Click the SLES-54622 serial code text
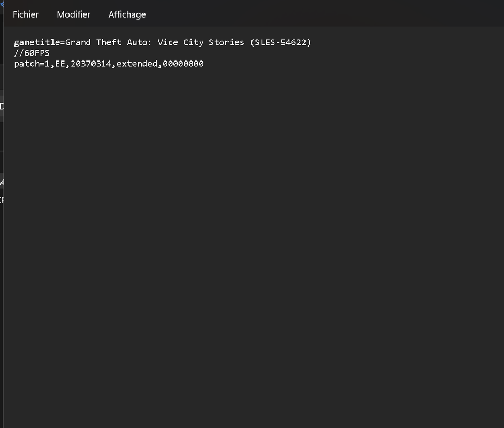Screen dimensions: 504x428 (280, 42)
